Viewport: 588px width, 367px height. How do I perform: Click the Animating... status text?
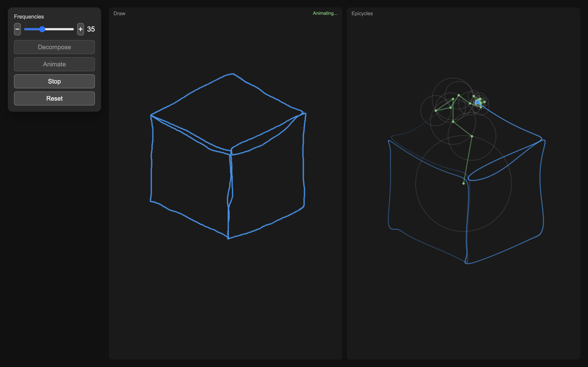click(325, 13)
